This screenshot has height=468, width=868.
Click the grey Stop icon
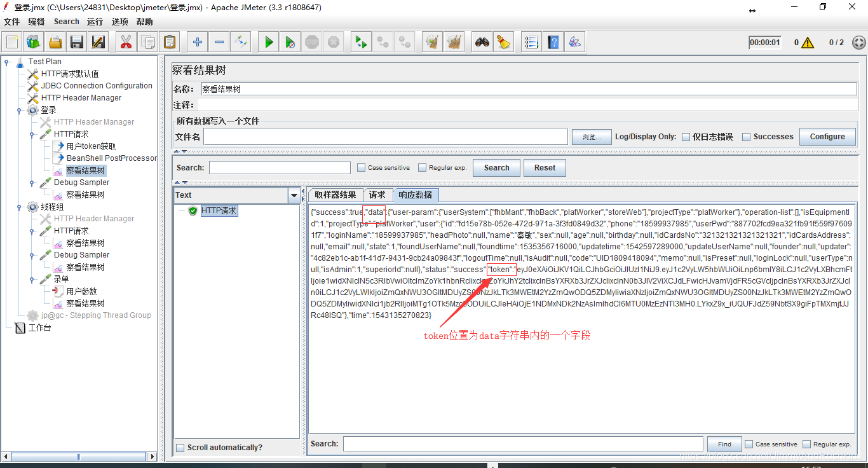click(312, 43)
